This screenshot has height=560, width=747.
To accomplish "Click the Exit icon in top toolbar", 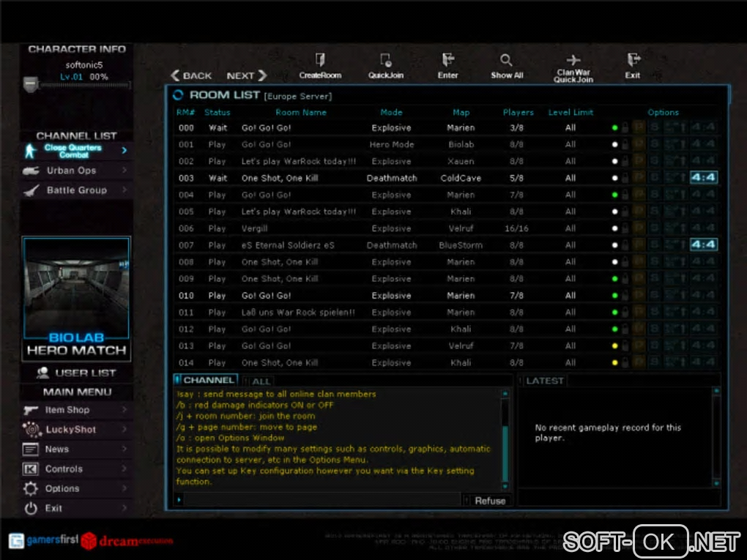I will [x=633, y=60].
